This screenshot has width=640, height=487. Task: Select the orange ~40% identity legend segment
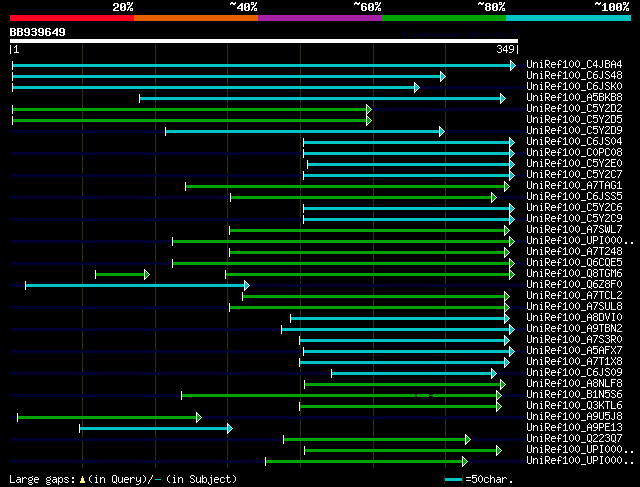click(x=196, y=18)
